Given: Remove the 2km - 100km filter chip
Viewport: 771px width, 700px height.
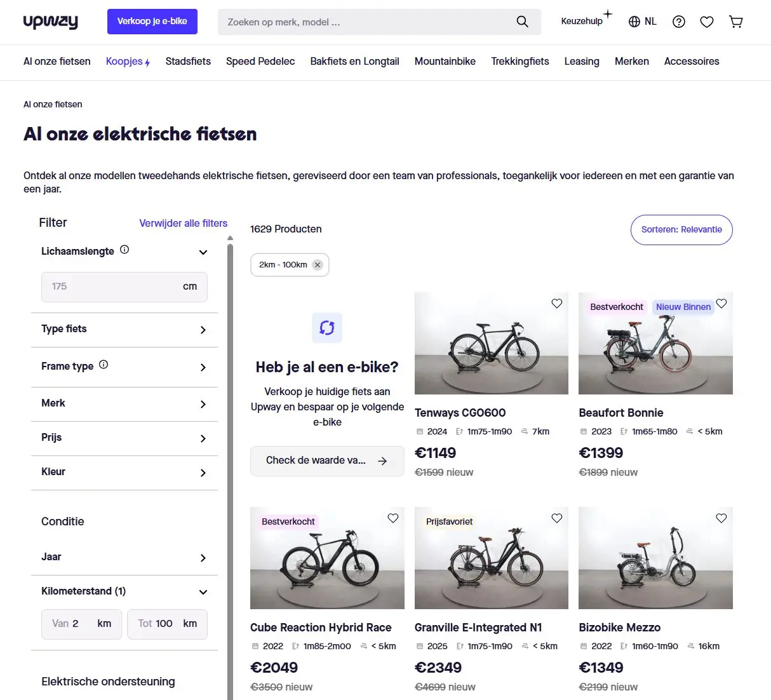Looking at the screenshot, I should click(318, 265).
